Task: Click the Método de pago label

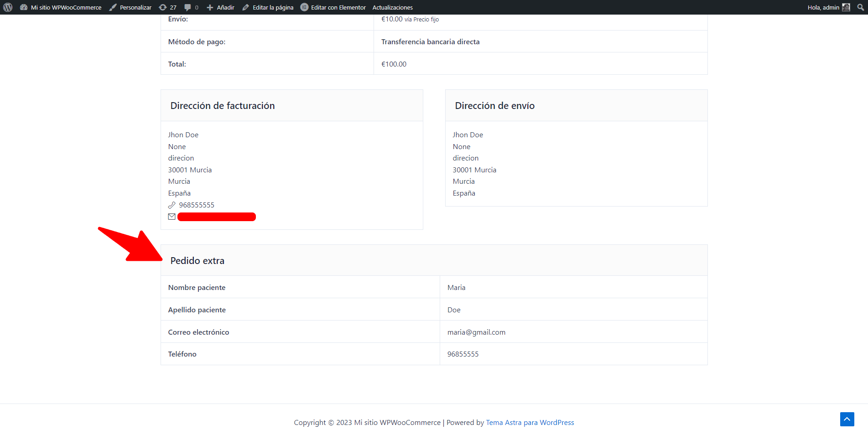Action: (197, 41)
